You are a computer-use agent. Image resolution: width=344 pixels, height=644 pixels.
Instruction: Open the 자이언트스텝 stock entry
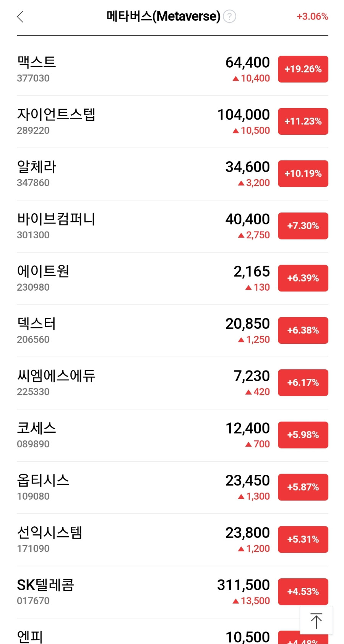pos(172,121)
